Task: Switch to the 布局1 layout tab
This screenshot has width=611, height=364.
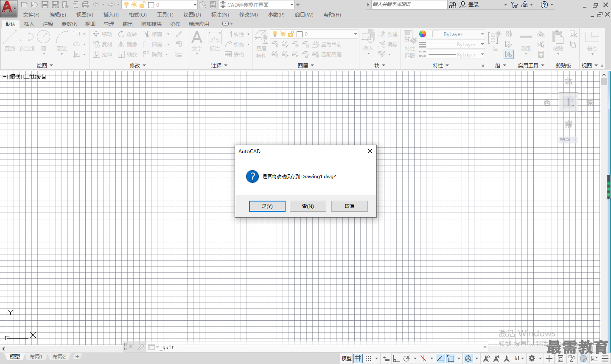Action: click(x=36, y=357)
